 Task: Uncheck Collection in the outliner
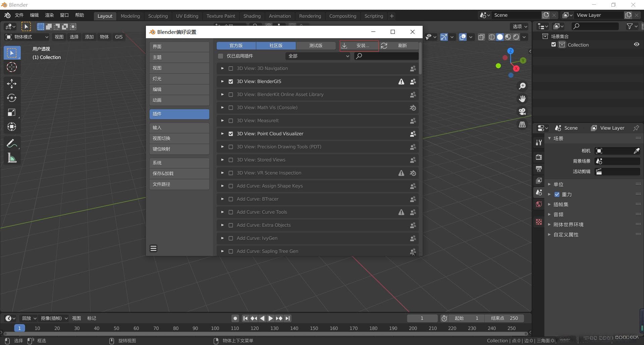(554, 45)
